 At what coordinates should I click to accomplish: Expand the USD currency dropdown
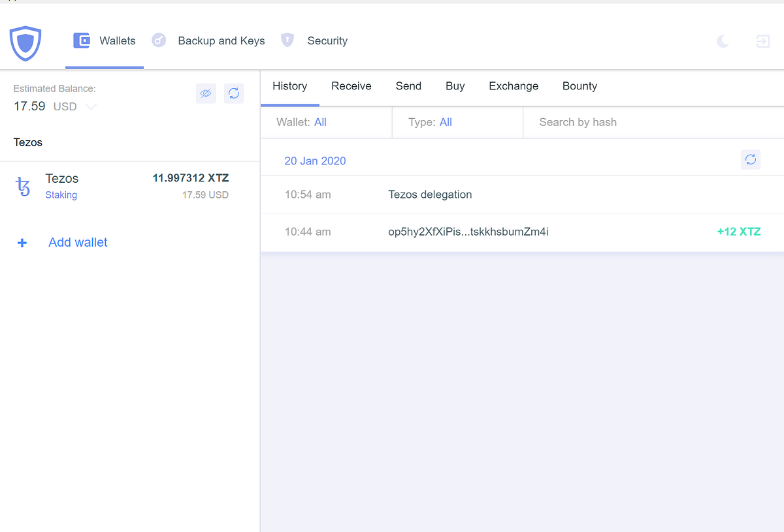coord(91,106)
